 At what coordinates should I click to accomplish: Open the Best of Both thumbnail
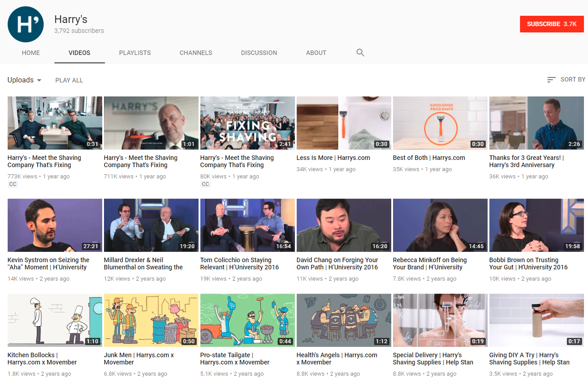[440, 123]
